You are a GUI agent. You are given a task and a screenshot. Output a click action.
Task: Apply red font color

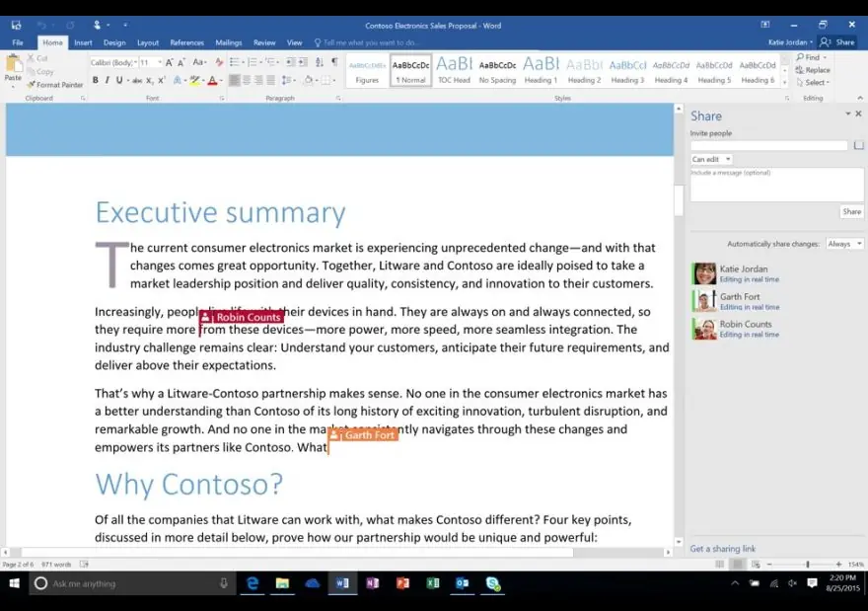[212, 80]
